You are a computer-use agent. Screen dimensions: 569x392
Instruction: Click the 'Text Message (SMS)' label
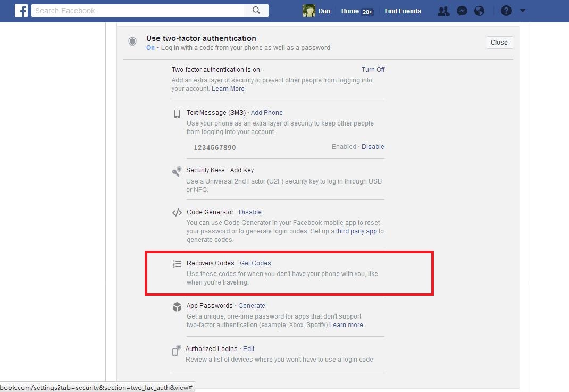coord(216,113)
